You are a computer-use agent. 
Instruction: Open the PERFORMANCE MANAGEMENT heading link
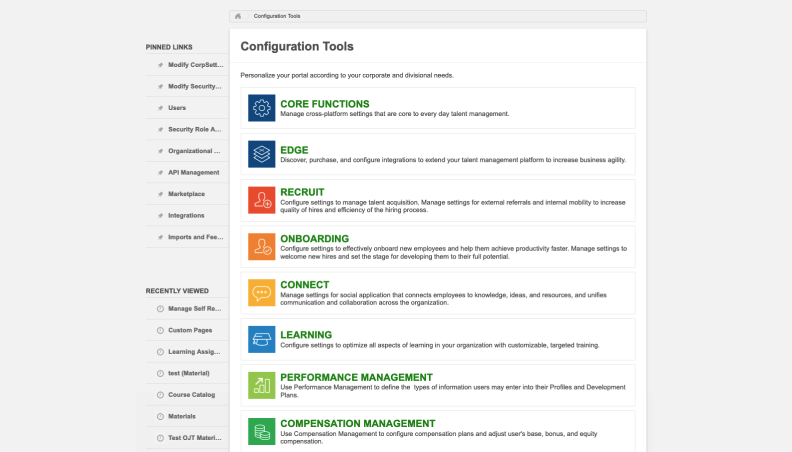tap(349, 377)
